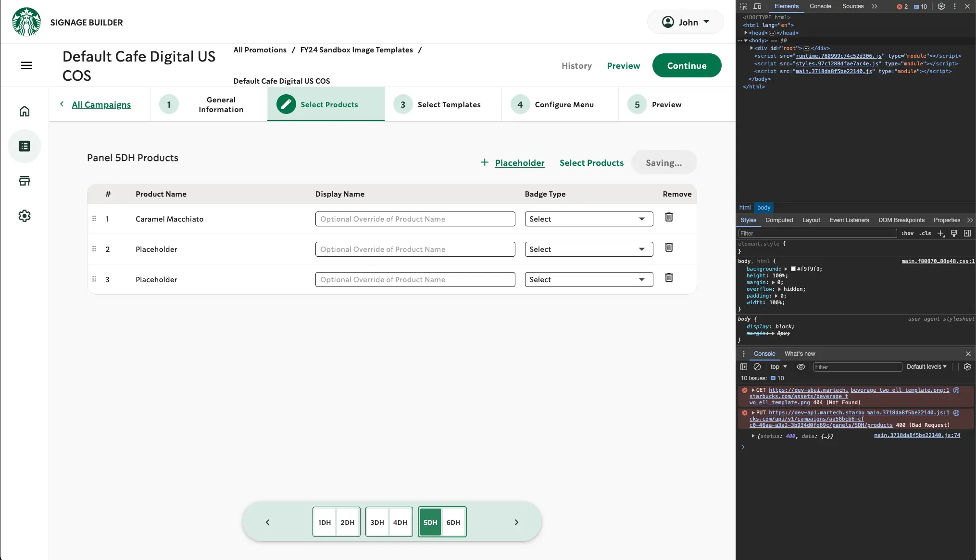Open DevTools more options kebab menu

pos(955,6)
